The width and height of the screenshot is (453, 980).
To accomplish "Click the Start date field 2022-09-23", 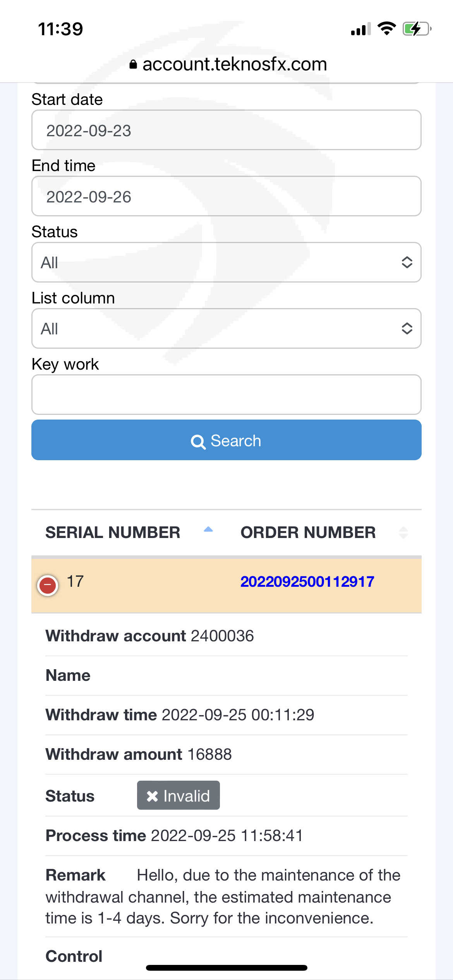I will pyautogui.click(x=226, y=130).
